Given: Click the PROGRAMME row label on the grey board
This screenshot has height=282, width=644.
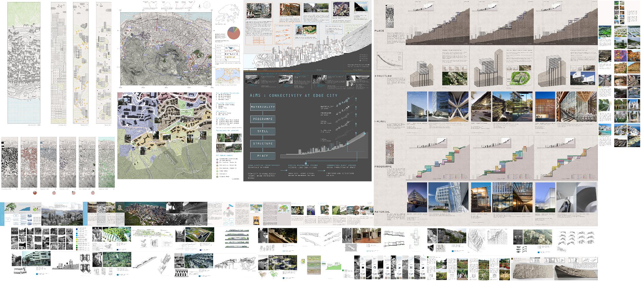Looking at the screenshot, I should [x=383, y=166].
